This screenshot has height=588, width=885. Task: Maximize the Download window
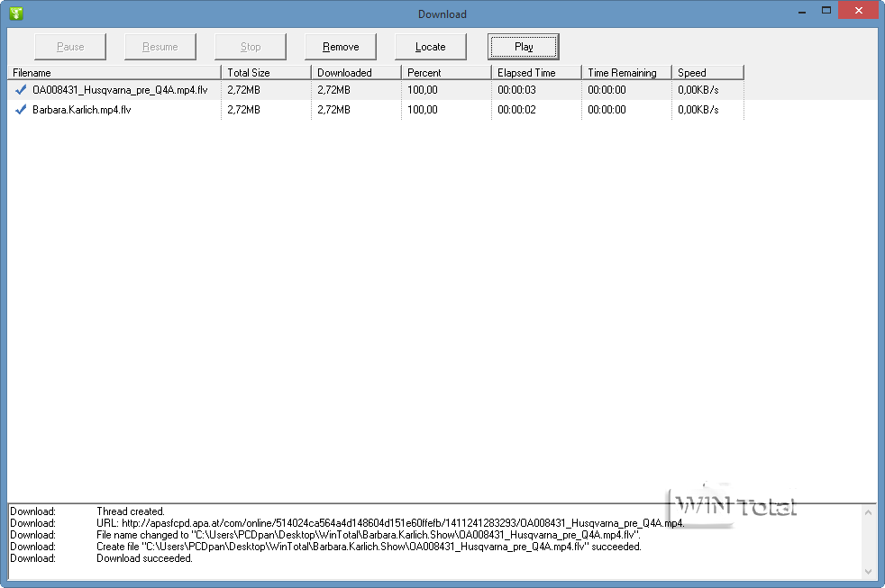pos(826,11)
